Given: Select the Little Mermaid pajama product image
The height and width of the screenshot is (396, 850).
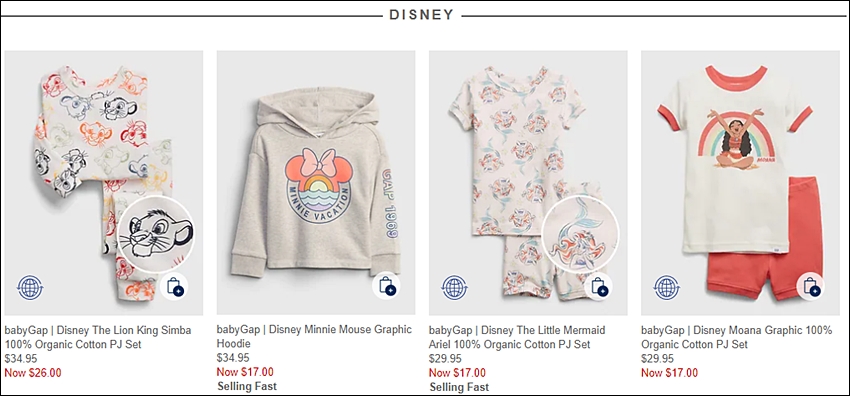Looking at the screenshot, I should (528, 183).
